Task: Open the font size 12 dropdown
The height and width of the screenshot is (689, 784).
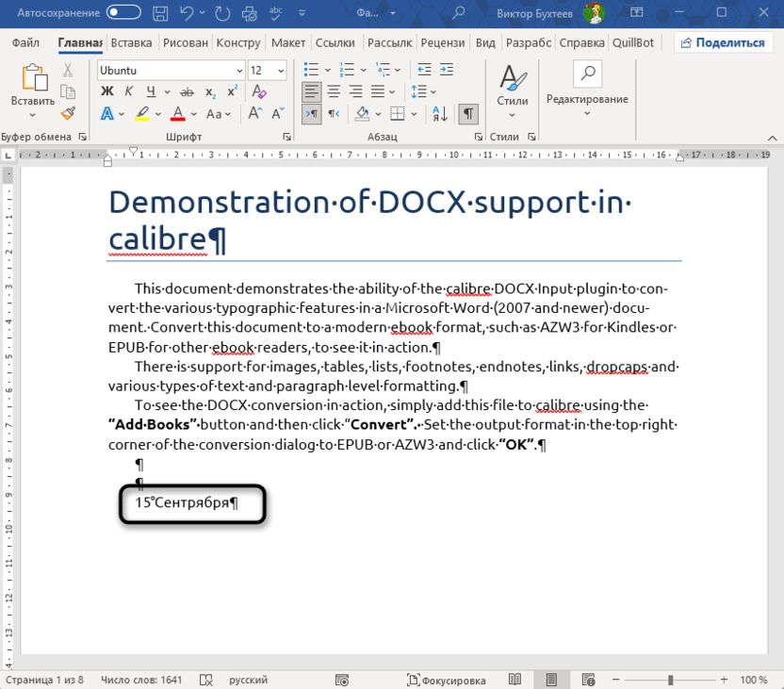Action: pyautogui.click(x=281, y=71)
